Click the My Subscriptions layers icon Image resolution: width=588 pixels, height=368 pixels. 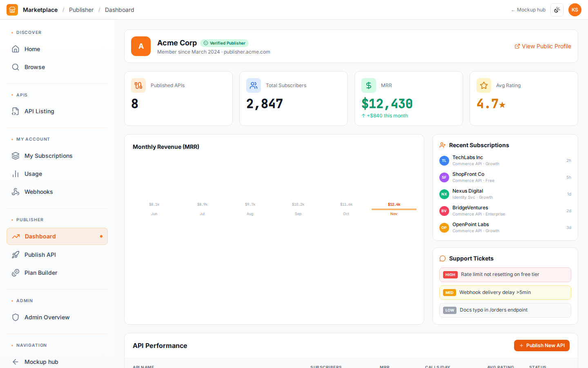16,156
